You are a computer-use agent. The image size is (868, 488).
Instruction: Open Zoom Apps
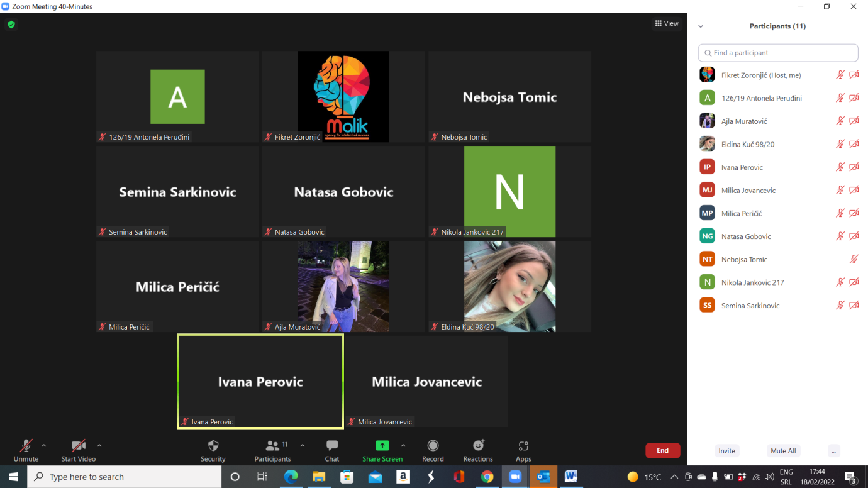pos(523,450)
